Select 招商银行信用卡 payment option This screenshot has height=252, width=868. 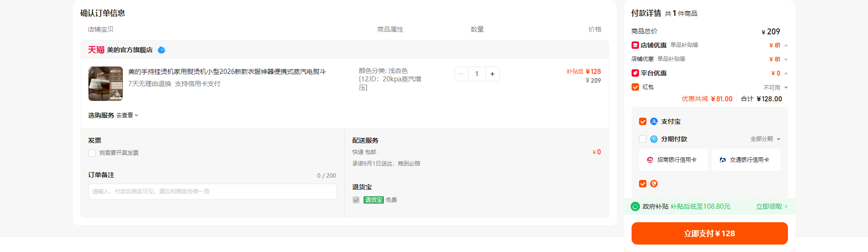[673, 160]
